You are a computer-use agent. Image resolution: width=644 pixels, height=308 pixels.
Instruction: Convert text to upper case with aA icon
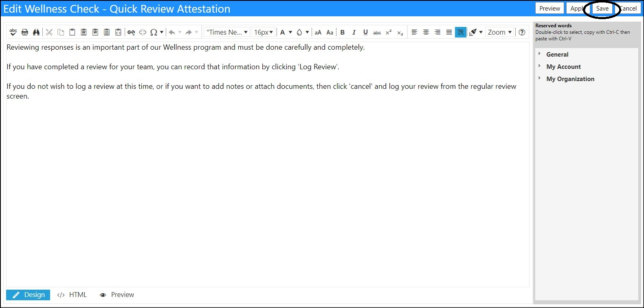point(318,32)
